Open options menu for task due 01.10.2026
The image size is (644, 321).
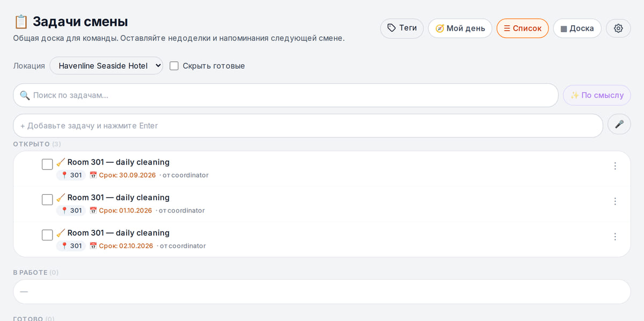point(615,202)
